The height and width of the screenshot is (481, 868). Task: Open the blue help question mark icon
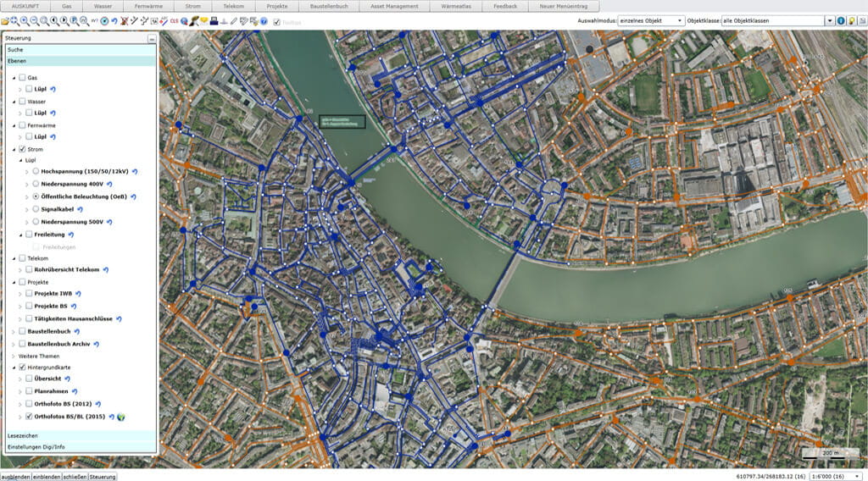pos(264,20)
